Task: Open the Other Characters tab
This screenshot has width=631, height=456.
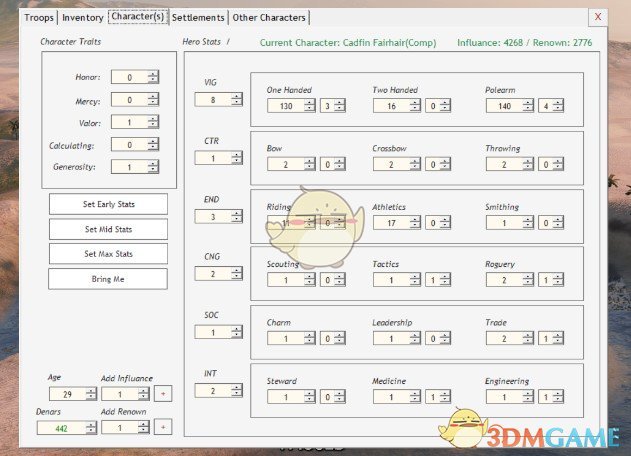Action: pos(269,18)
